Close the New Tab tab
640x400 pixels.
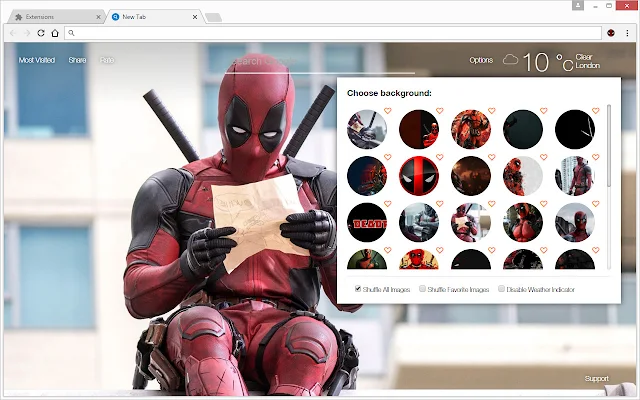(x=195, y=17)
